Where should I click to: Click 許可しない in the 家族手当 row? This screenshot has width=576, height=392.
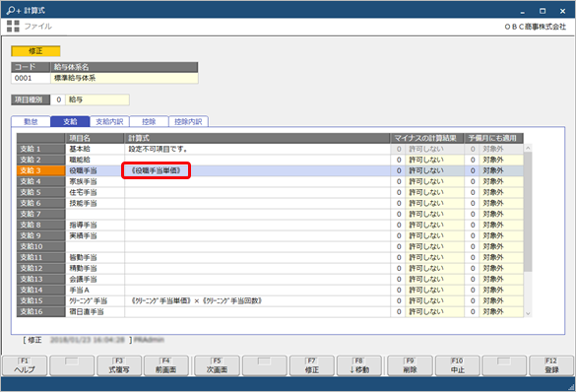click(434, 181)
